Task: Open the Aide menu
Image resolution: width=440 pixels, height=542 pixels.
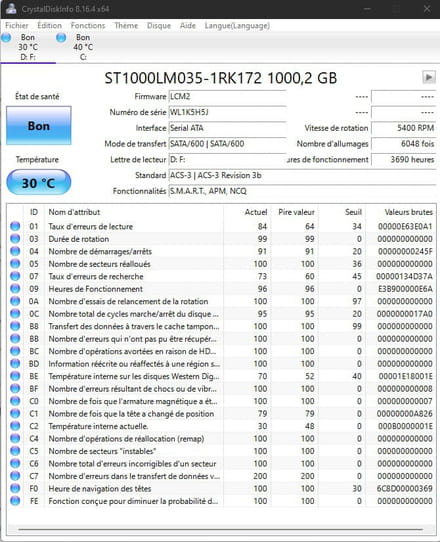Action: point(188,26)
